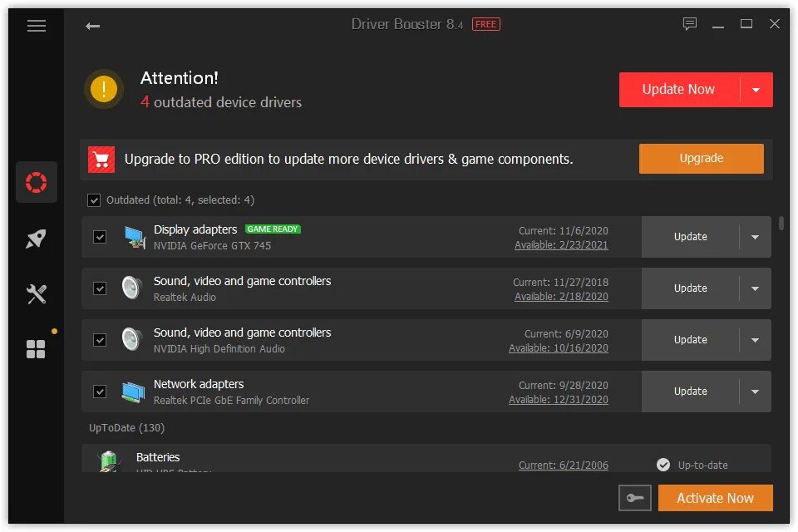Uncheck the Outdated select-all checkbox
Viewport: 798px width, 532px height.
tap(94, 199)
